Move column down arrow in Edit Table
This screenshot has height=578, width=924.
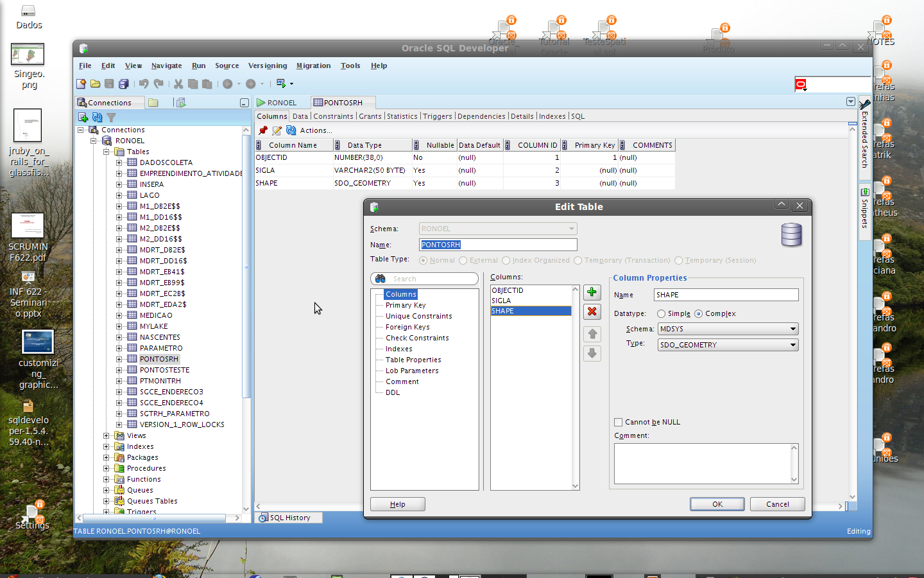592,353
